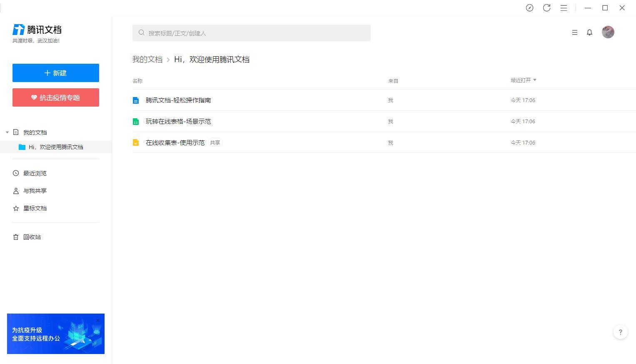
Task: Close the remote office promotion banner
Action: click(x=98, y=320)
